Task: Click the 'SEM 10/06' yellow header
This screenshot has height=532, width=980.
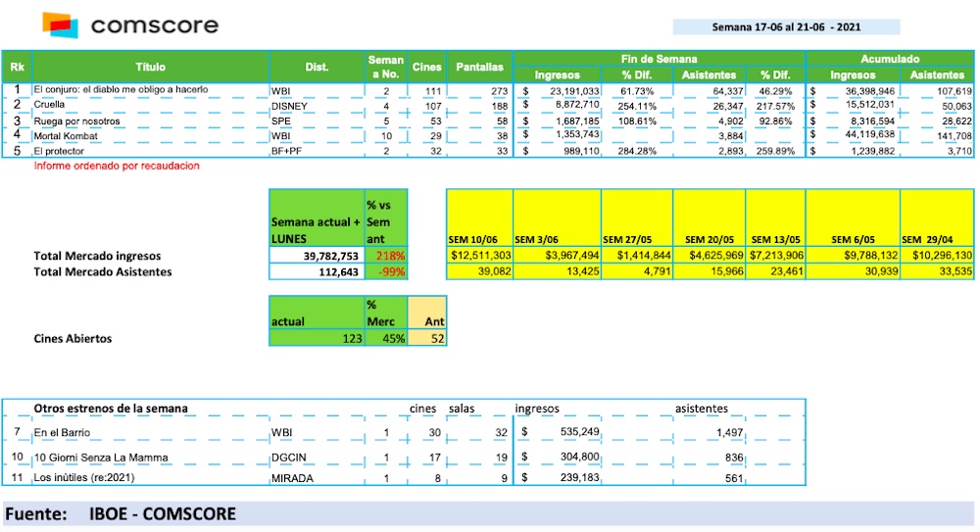Action: [x=479, y=218]
